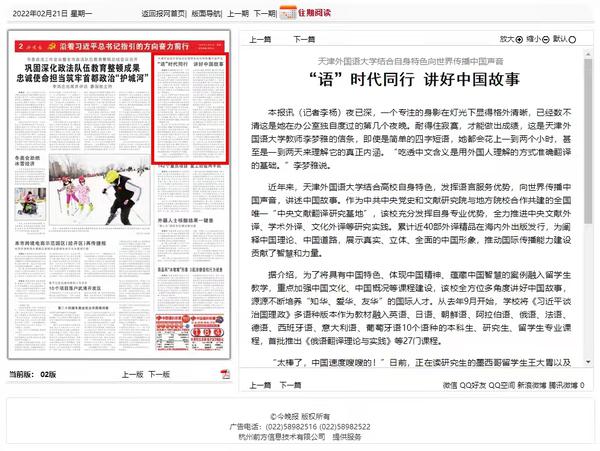Open the 往期阅读 calendar archive
The height and width of the screenshot is (451, 600).
(308, 14)
